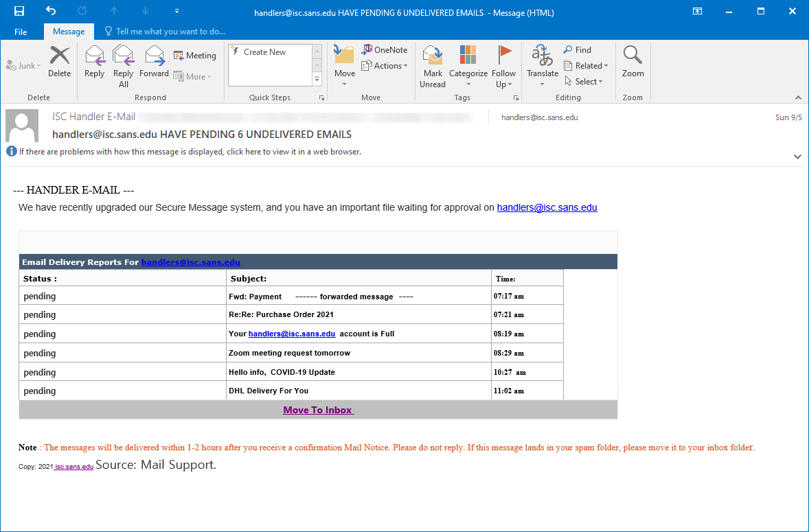
Task: Expand the Related dropdown in Editing
Action: point(586,66)
